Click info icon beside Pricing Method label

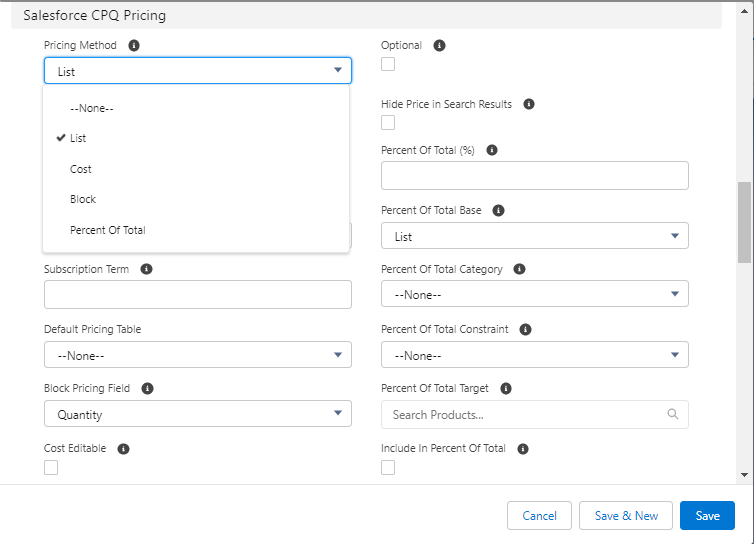[134, 46]
